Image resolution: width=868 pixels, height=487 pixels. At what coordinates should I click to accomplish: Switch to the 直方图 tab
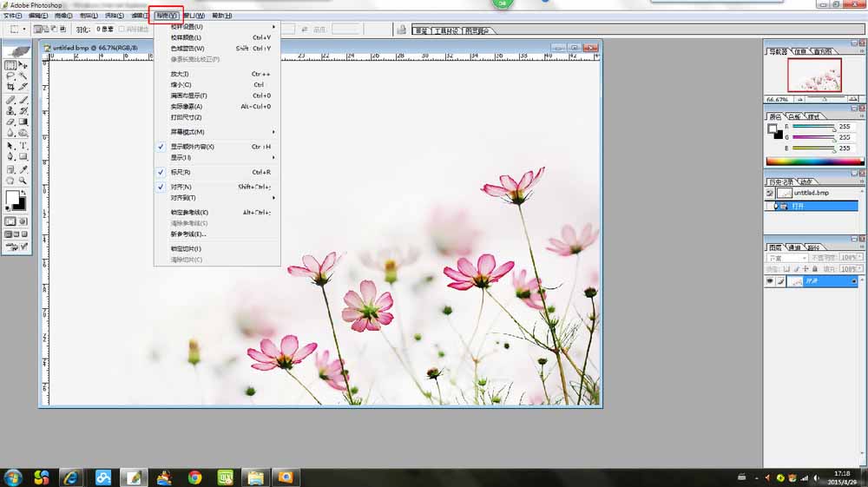823,51
